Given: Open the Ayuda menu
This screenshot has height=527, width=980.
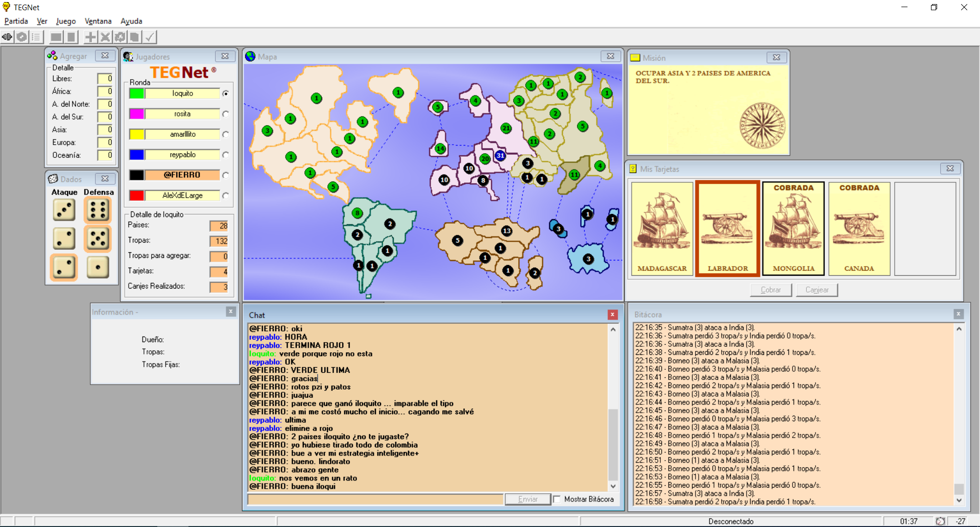Looking at the screenshot, I should coord(131,21).
